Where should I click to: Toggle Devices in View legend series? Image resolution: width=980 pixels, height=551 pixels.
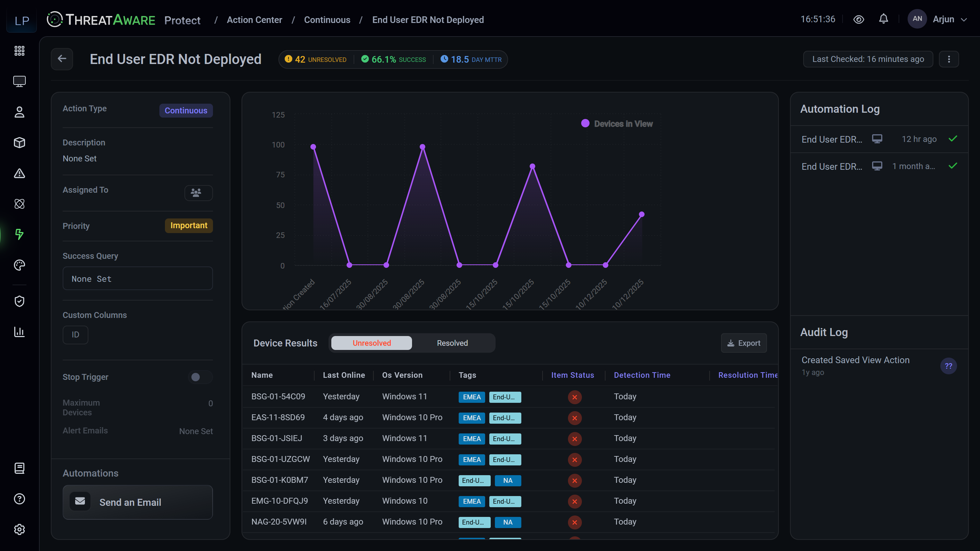click(x=617, y=123)
